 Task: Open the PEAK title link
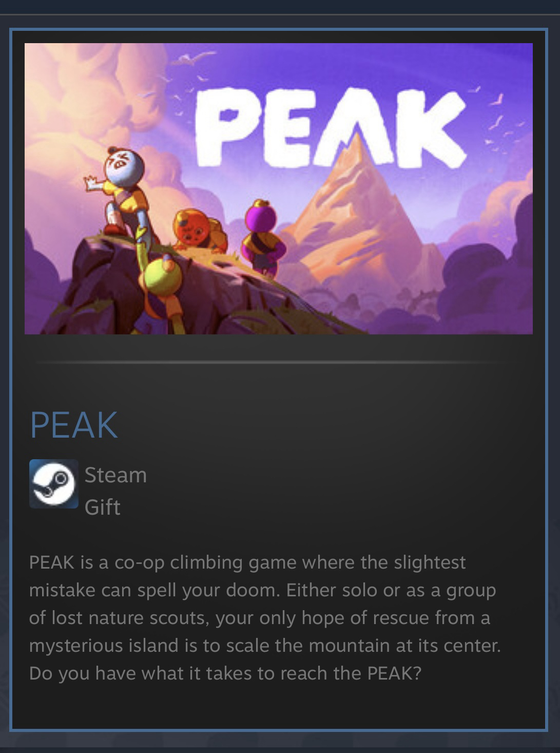(74, 425)
